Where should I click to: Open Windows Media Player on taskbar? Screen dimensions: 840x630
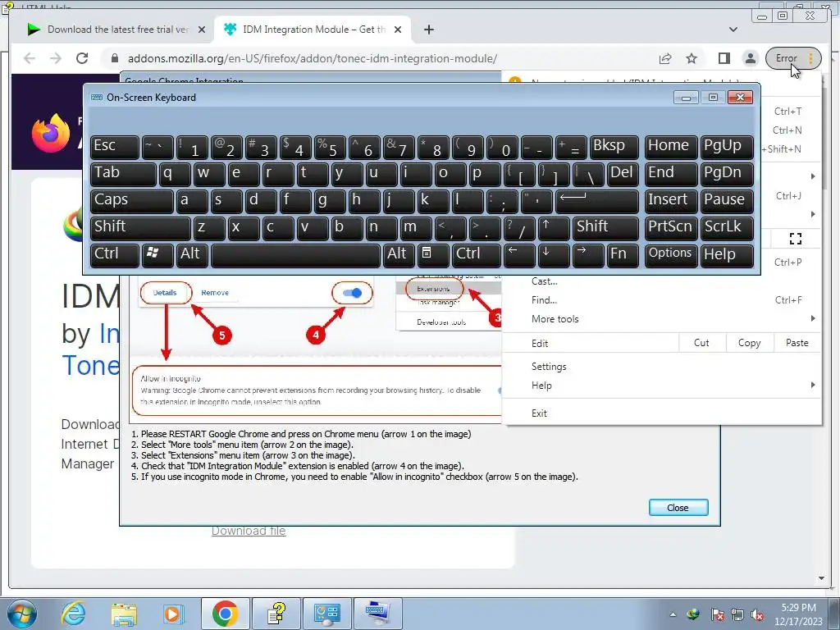[173, 614]
